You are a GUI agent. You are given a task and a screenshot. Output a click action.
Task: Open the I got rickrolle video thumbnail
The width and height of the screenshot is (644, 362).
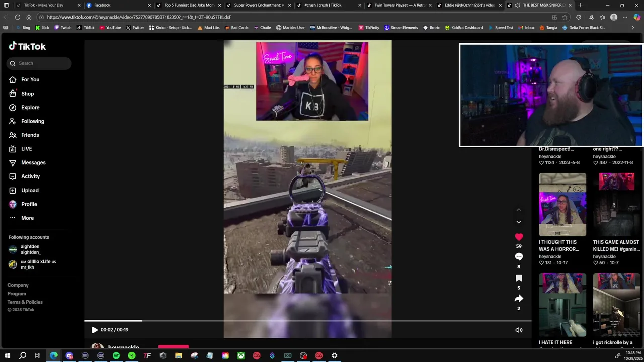click(x=616, y=305)
